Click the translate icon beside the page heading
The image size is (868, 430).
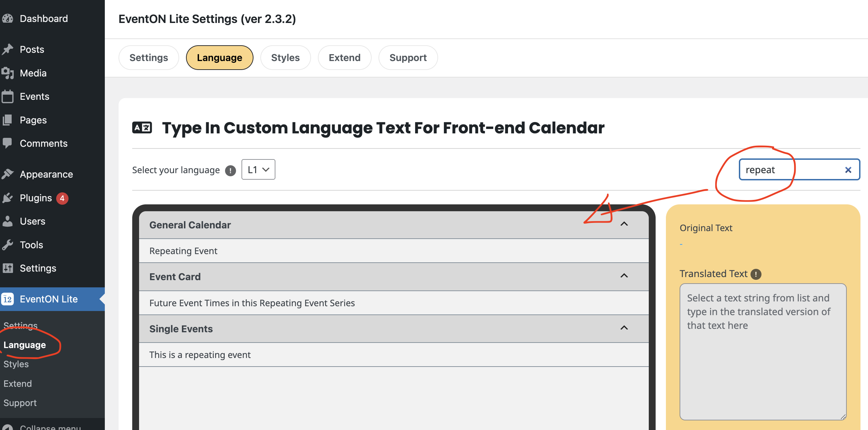[x=142, y=128]
